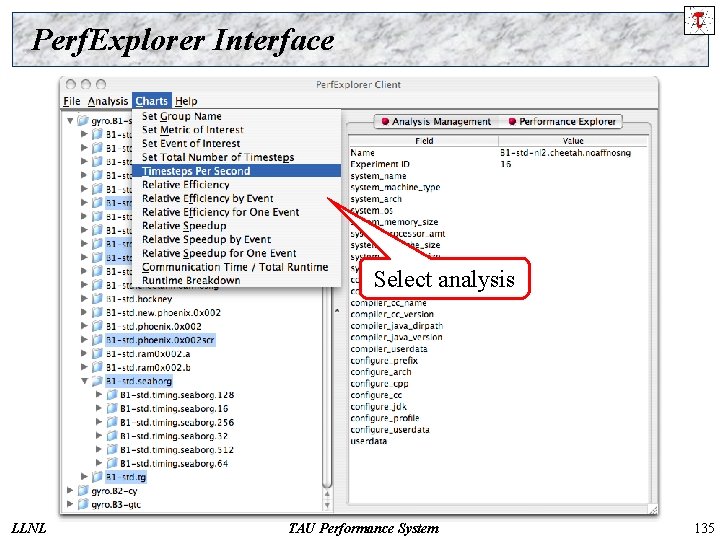Click the Field column header

pos(424,141)
